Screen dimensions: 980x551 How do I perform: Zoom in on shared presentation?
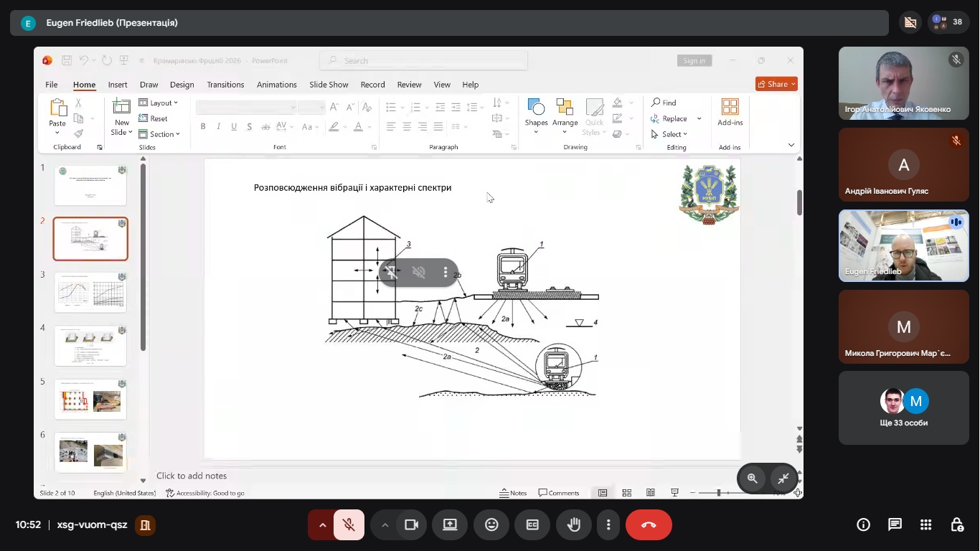(752, 479)
